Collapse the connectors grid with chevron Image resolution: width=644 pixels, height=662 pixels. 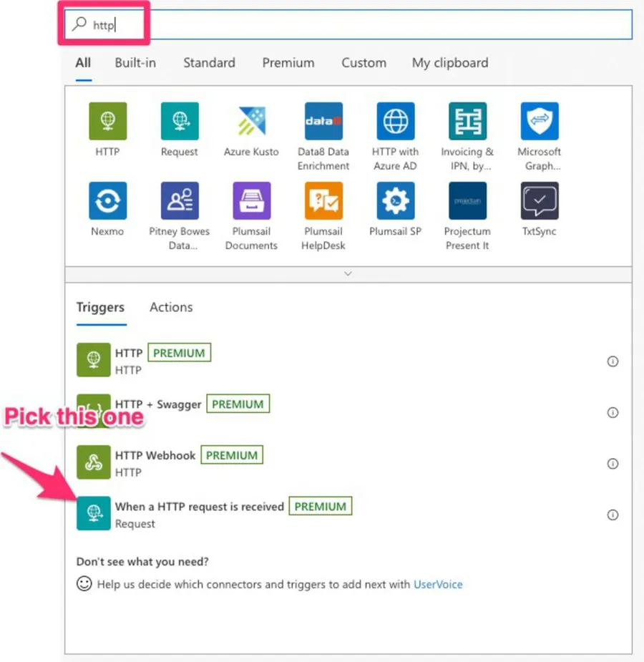[x=348, y=273]
